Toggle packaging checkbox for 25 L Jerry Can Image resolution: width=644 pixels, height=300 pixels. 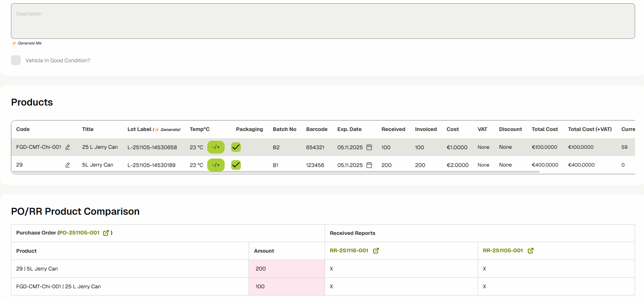[236, 147]
